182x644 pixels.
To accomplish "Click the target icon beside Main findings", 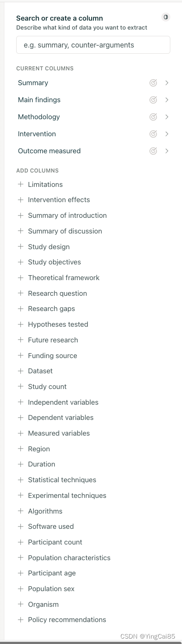I will 153,100.
